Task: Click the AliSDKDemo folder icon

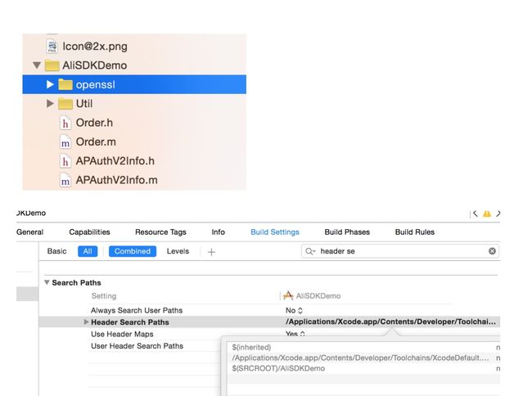Action: 52,65
